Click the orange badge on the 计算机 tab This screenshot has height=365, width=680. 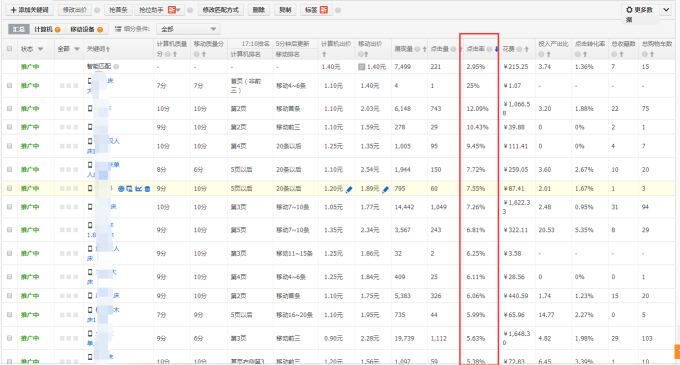coord(57,29)
